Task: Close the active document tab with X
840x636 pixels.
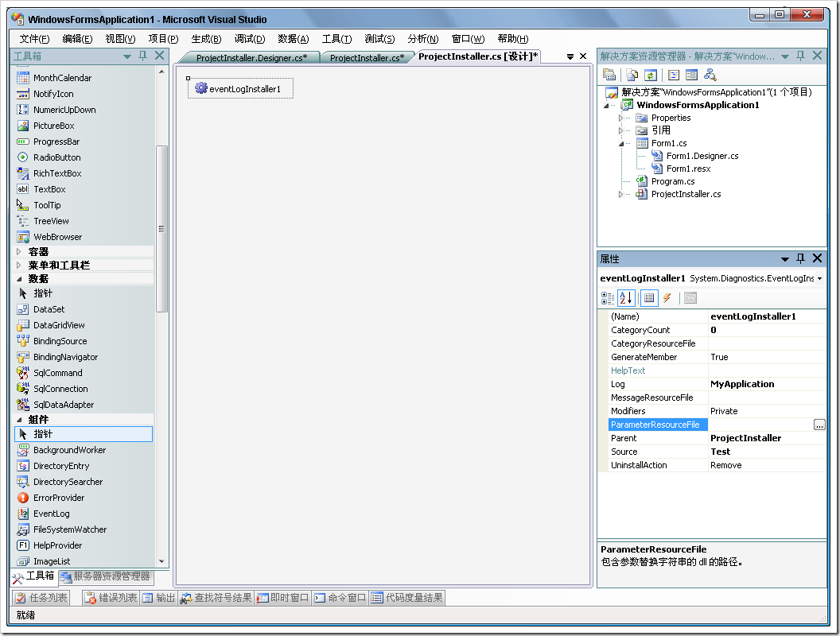Action: (583, 56)
